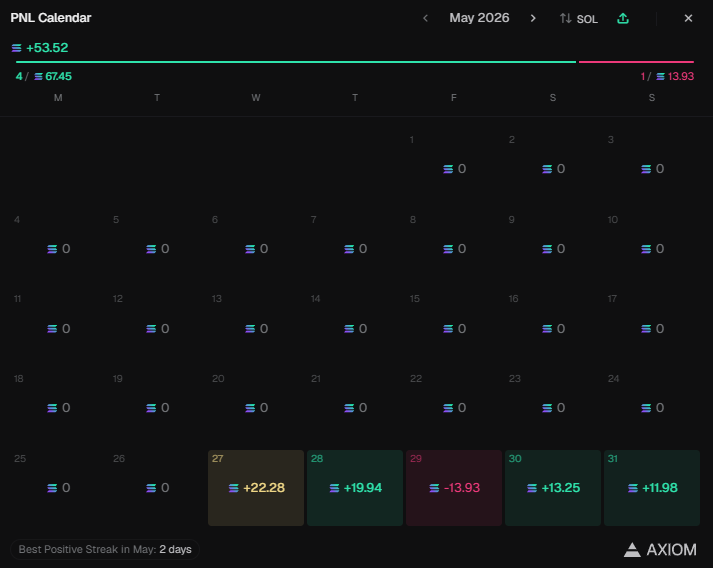
Task: Click SOL icon in May 31 cell
Action: pos(633,488)
